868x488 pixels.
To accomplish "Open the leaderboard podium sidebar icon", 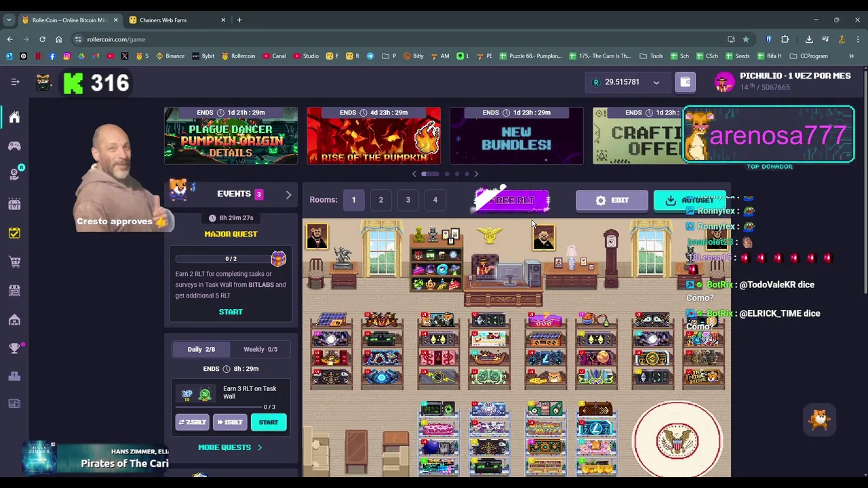I will [14, 376].
